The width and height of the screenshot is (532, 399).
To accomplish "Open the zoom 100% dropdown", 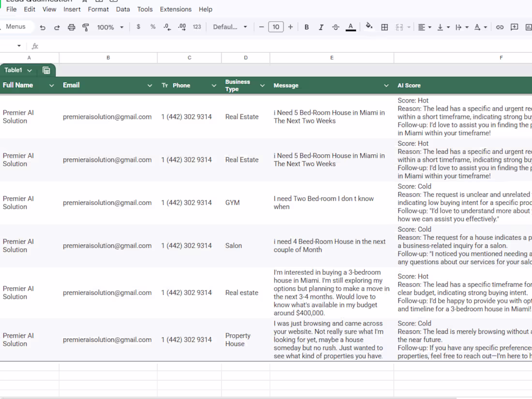I will (x=110, y=27).
